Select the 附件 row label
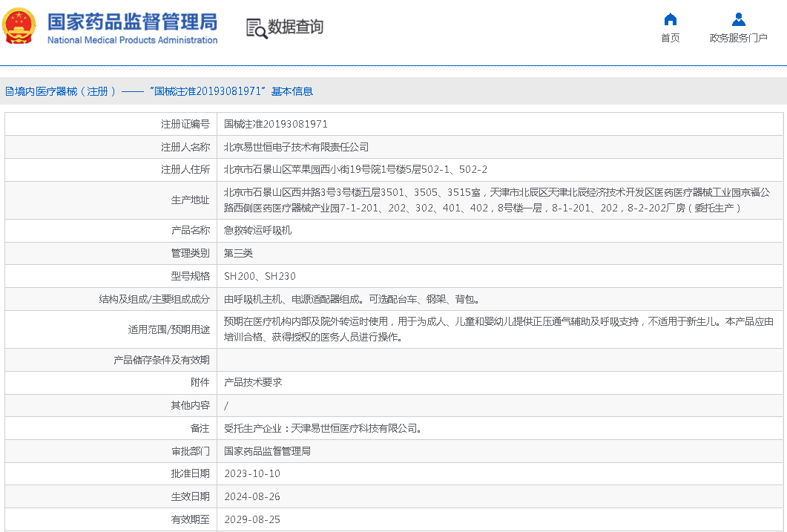Image resolution: width=787 pixels, height=532 pixels. coord(200,382)
